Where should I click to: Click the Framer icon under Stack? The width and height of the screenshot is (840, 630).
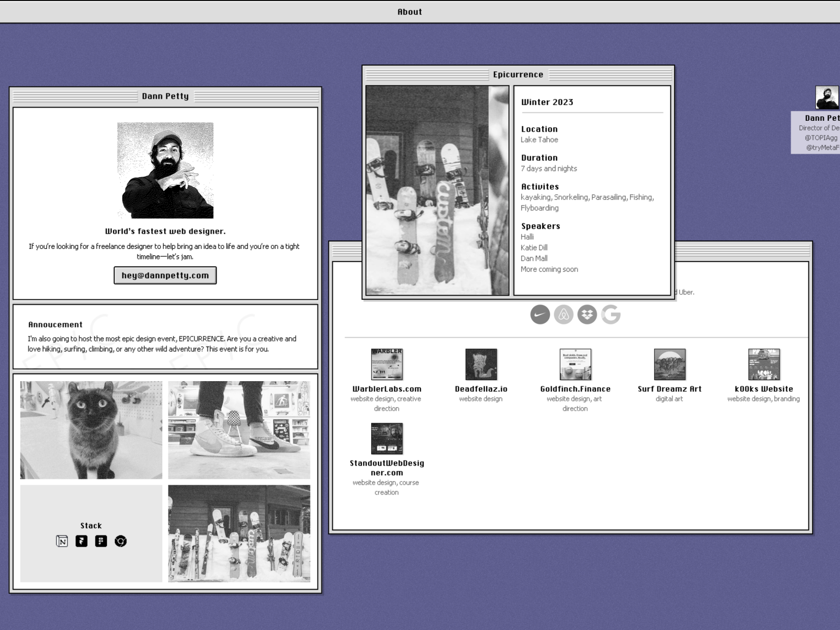pyautogui.click(x=81, y=541)
